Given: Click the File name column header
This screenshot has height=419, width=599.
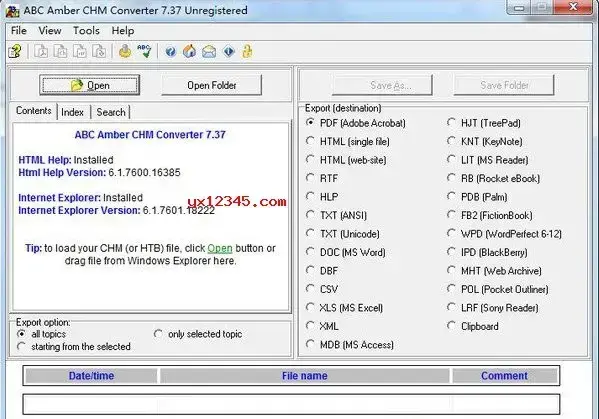Looking at the screenshot, I should (x=304, y=376).
